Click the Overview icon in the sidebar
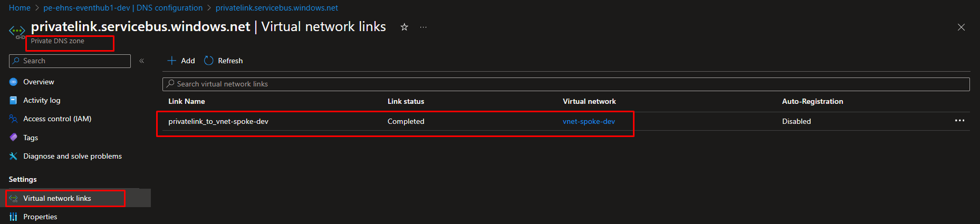This screenshot has width=980, height=224. pos(14,82)
